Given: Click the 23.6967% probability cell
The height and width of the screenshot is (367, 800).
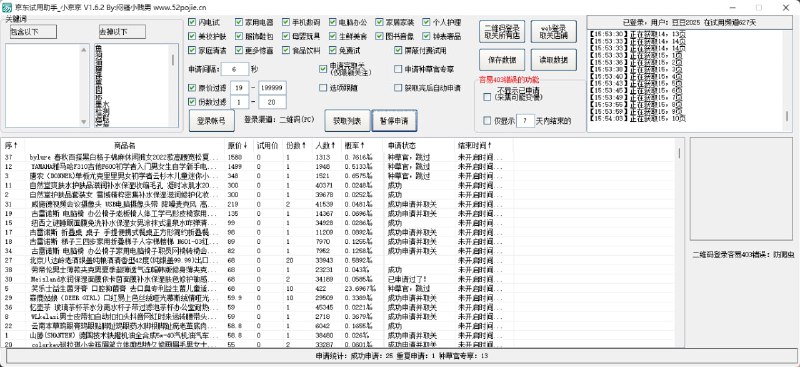Looking at the screenshot, I should (360, 288).
